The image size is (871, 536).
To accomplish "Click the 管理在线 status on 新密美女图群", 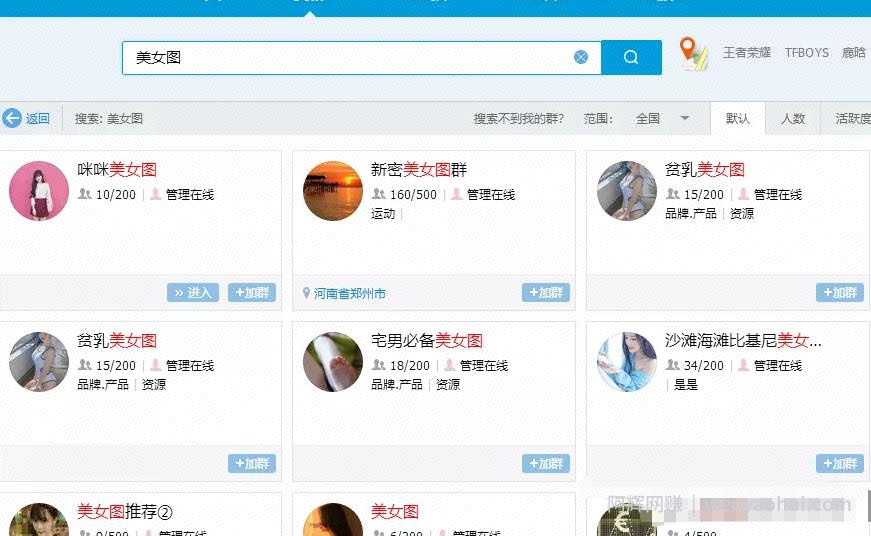I will pyautogui.click(x=491, y=194).
